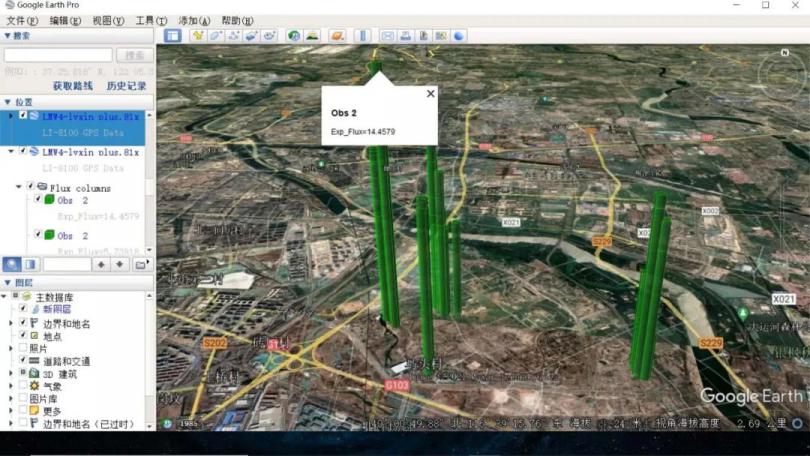This screenshot has height=456, width=810.
Task: Uncheck the second Obs 2 checkbox
Action: pyautogui.click(x=38, y=234)
